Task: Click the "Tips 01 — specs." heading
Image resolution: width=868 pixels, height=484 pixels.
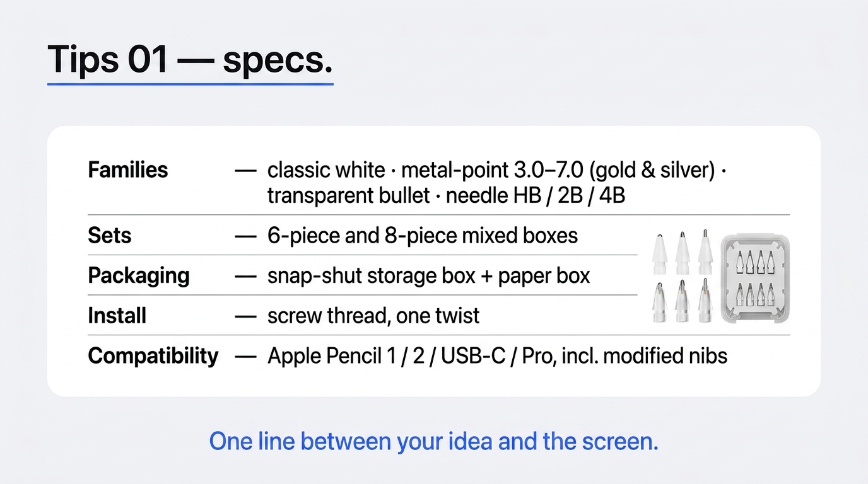Action: click(x=190, y=60)
